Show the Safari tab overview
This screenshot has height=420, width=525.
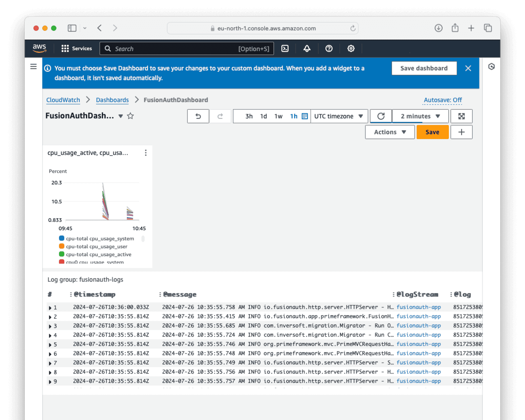488,28
